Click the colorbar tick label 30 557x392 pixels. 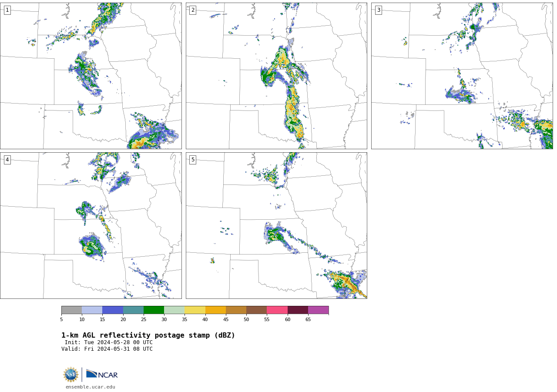click(x=164, y=320)
